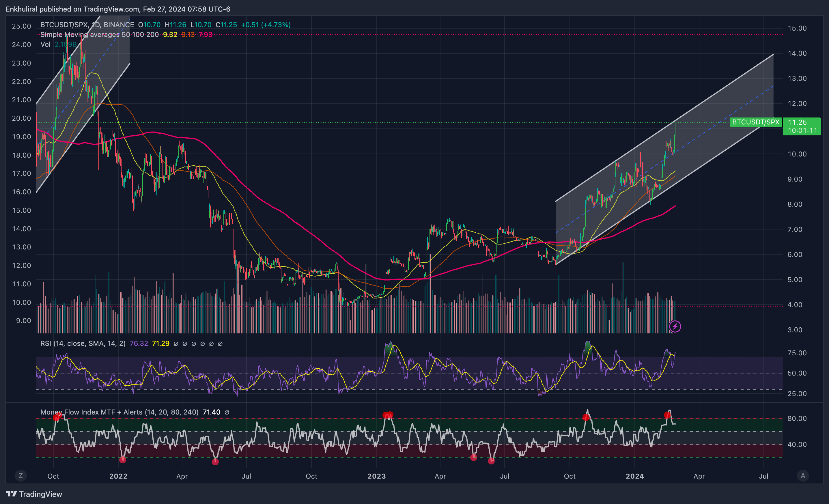Click the orange 9.13 SMA 100 value
Viewport: 829px width, 504px height.
[x=188, y=34]
